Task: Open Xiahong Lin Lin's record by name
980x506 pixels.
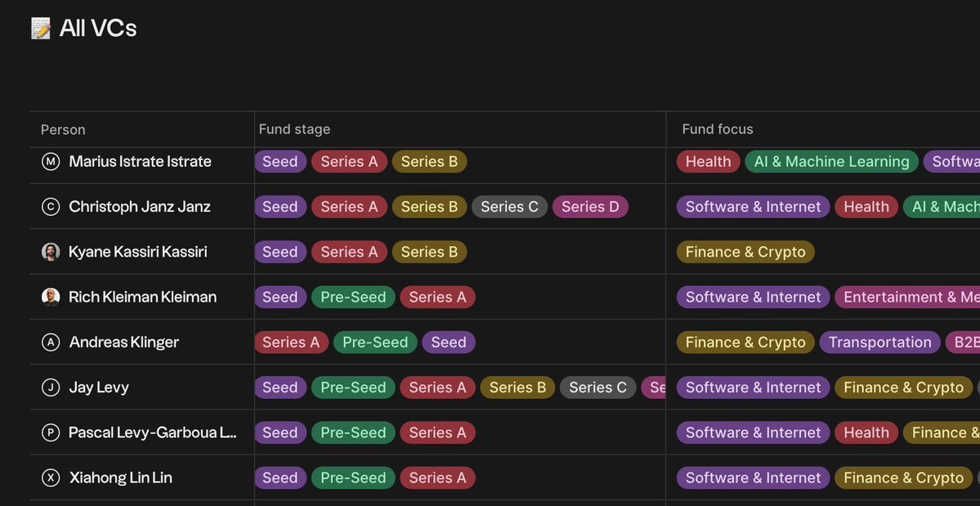Action: coord(121,477)
